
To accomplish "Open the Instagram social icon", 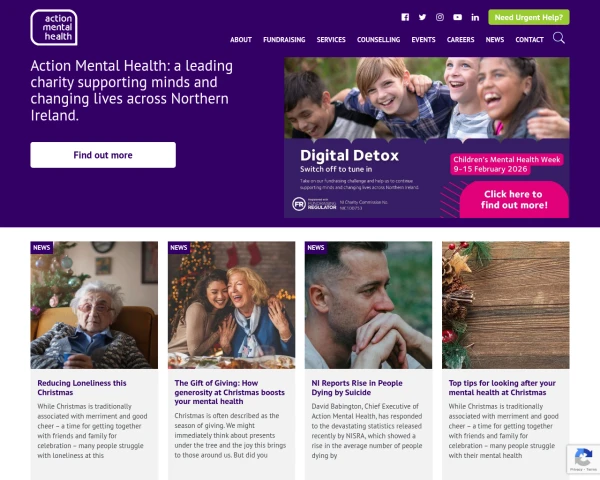I will coord(440,17).
